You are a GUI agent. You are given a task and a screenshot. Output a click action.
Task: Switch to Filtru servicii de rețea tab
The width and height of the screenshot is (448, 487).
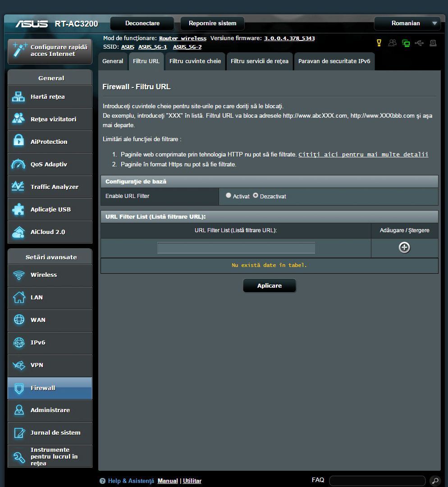[259, 61]
